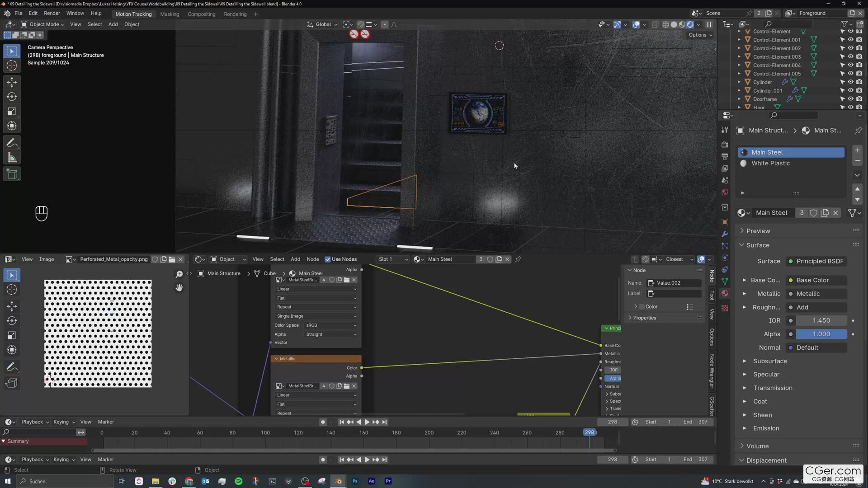Open the Color Space sRGB dropdown
This screenshot has height=488, width=868.
(x=331, y=325)
